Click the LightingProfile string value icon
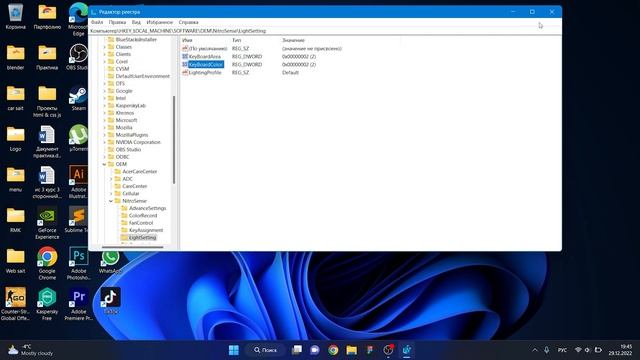This screenshot has height=360, width=640. tap(185, 72)
